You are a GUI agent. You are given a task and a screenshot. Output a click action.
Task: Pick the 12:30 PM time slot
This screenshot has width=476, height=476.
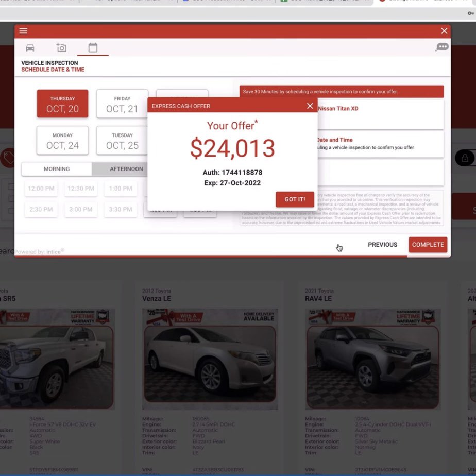[81, 189]
